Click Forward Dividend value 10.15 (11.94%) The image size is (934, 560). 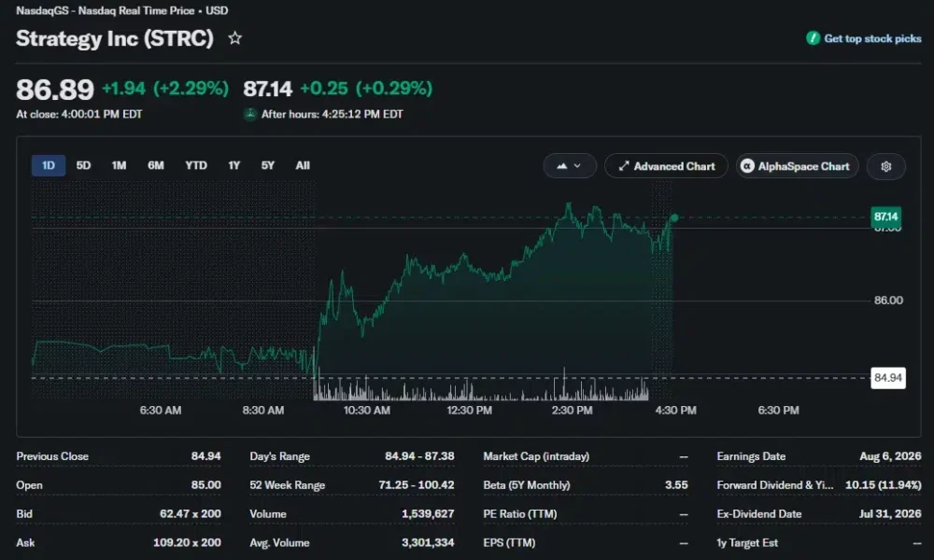(883, 485)
